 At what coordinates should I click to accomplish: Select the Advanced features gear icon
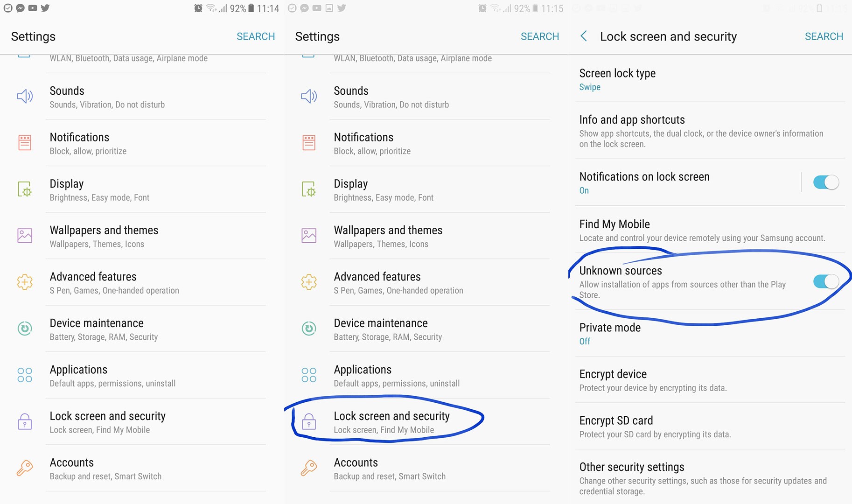pyautogui.click(x=26, y=282)
